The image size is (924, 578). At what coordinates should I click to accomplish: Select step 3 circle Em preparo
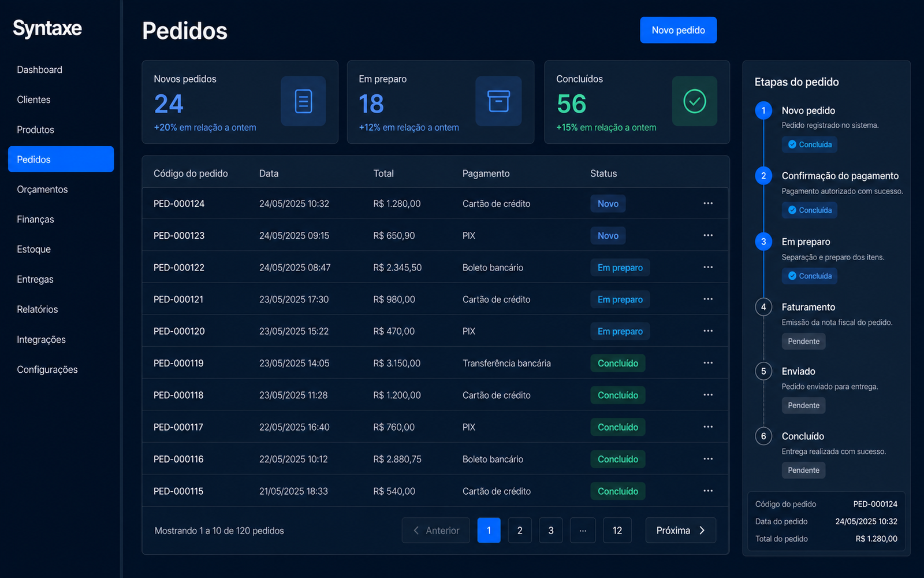pos(763,242)
